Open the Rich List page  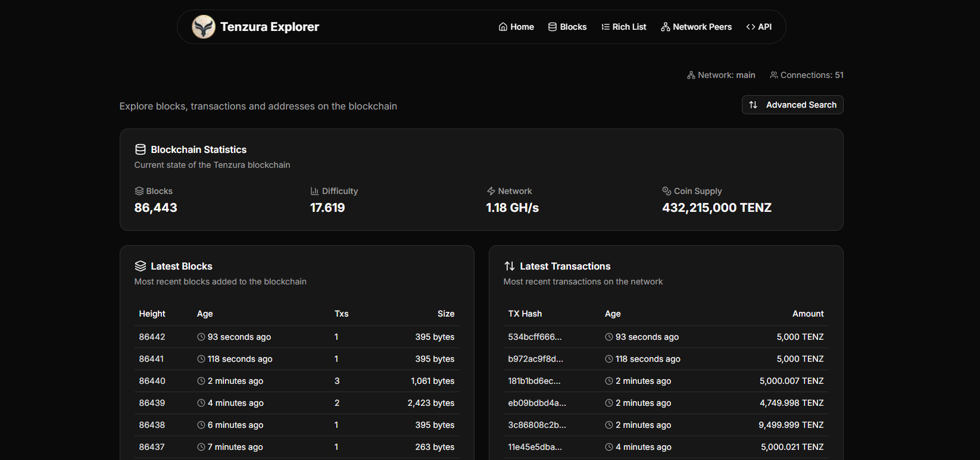[x=624, y=27]
